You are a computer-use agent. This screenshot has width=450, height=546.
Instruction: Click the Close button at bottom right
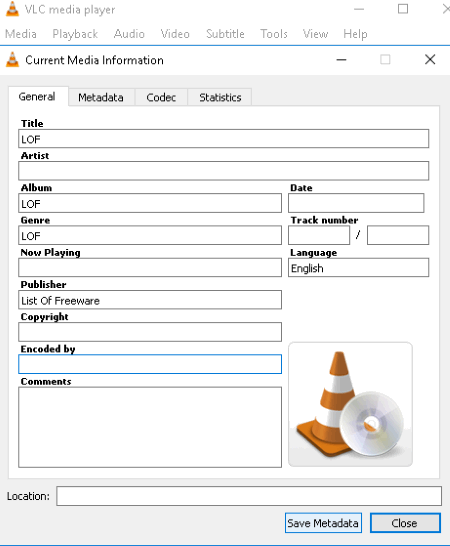click(405, 523)
